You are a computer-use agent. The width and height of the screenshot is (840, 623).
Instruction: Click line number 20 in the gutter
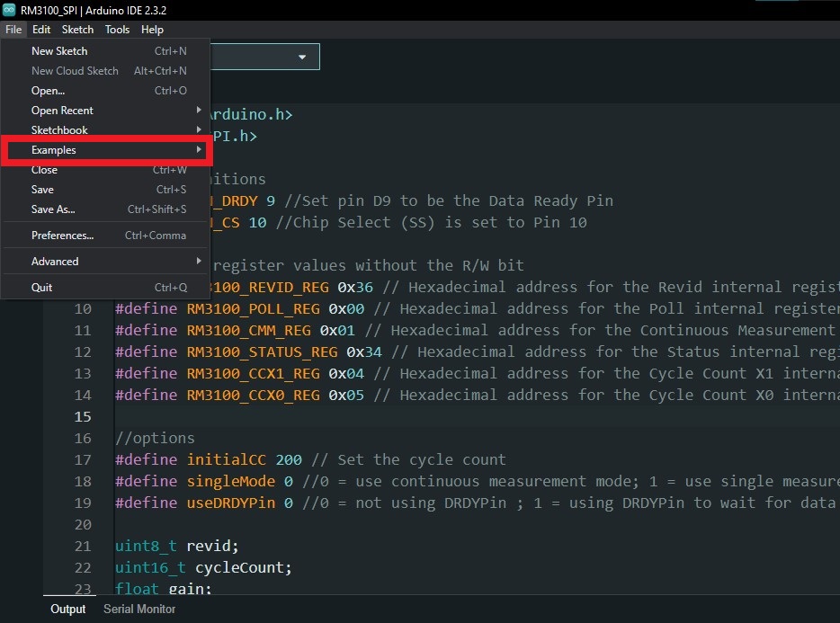coord(83,524)
